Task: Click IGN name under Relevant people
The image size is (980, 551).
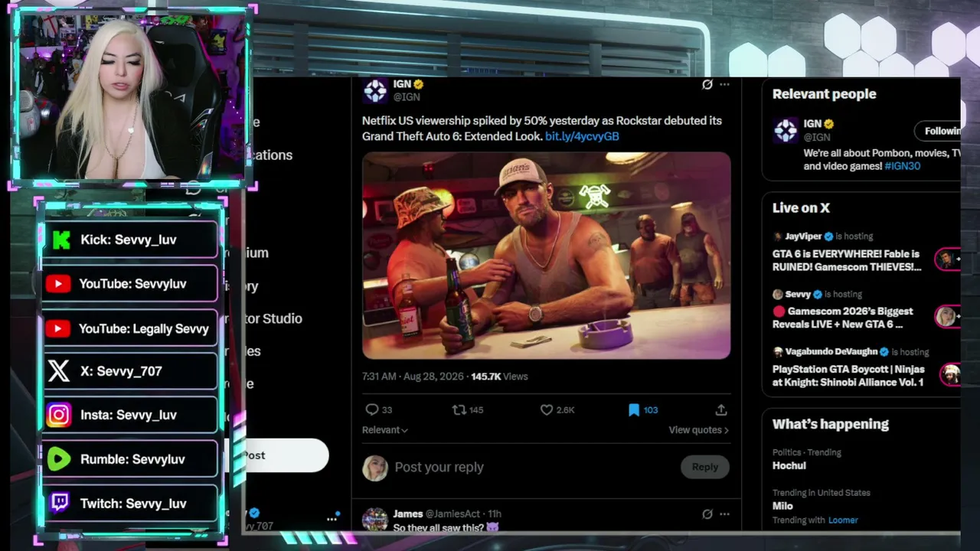Action: pos(812,124)
